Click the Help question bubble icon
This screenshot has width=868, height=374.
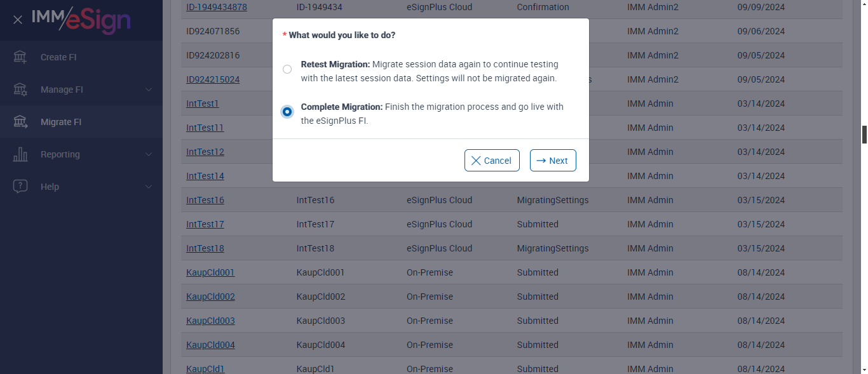20,187
